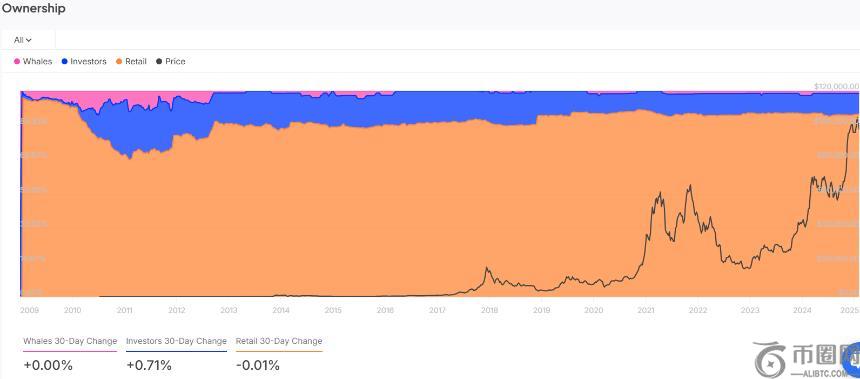The height and width of the screenshot is (379, 860).
Task: Toggle the Investors legend series
Action: (84, 61)
